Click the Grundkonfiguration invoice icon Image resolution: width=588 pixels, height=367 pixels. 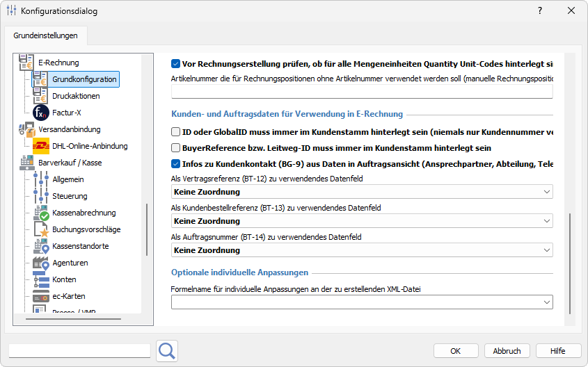click(40, 79)
